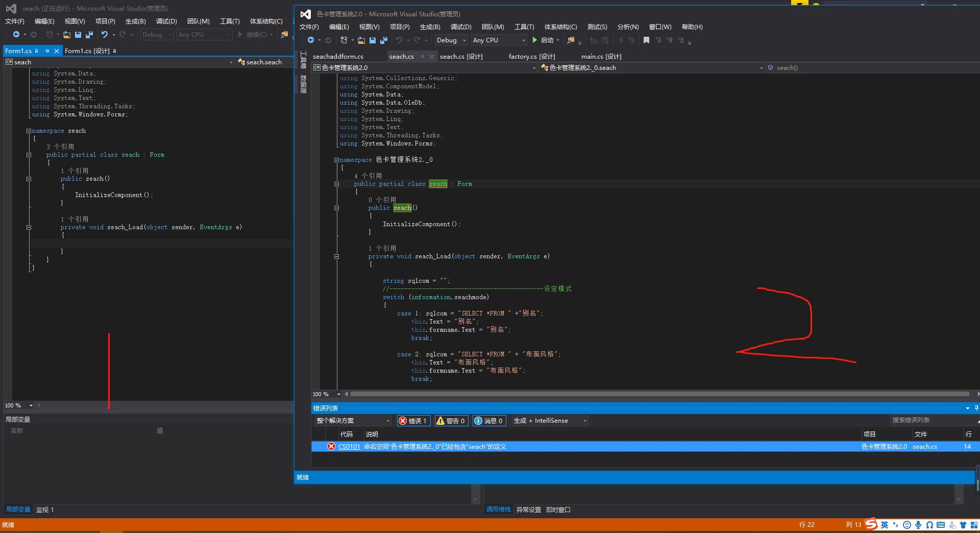
Task: Open Any CPU platform dropdown in front window
Action: point(499,40)
